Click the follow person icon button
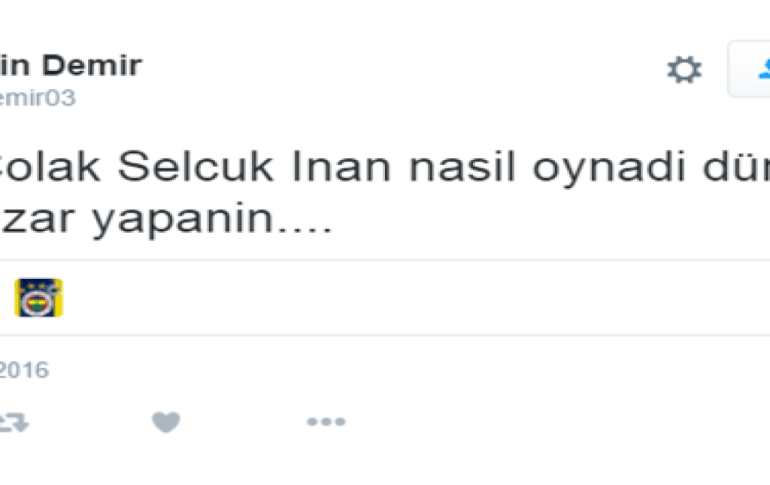The image size is (770, 485). (749, 69)
